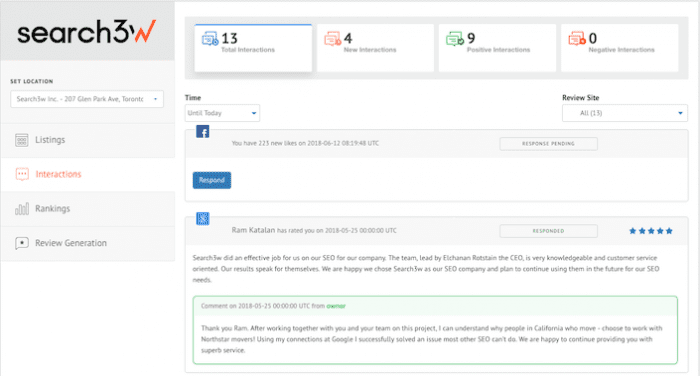Click the Rankings bar chart icon

pyautogui.click(x=21, y=209)
